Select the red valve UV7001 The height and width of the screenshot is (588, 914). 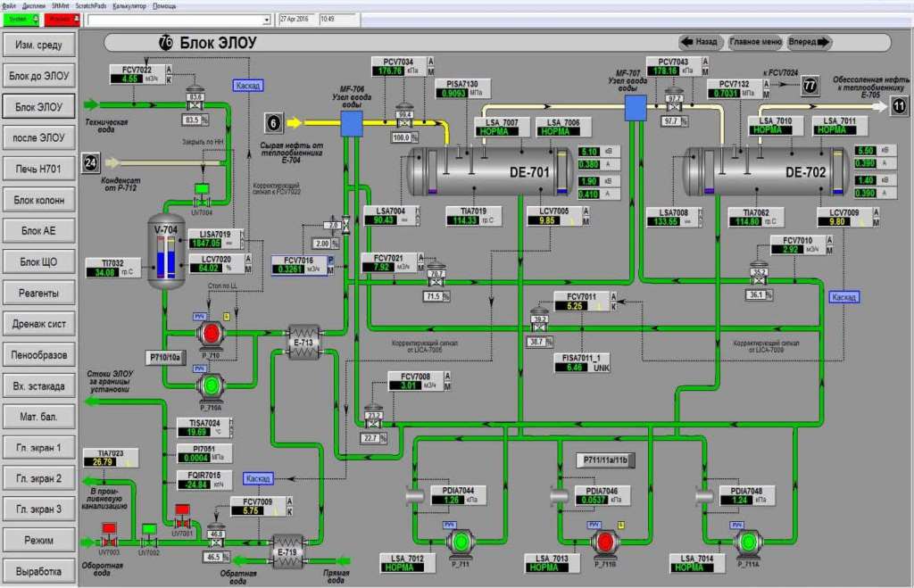tap(182, 517)
